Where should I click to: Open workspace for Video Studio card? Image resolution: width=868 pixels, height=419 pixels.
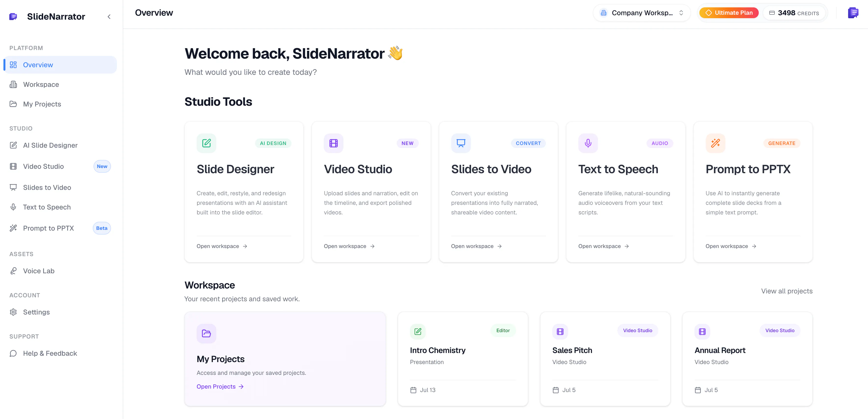pos(349,246)
